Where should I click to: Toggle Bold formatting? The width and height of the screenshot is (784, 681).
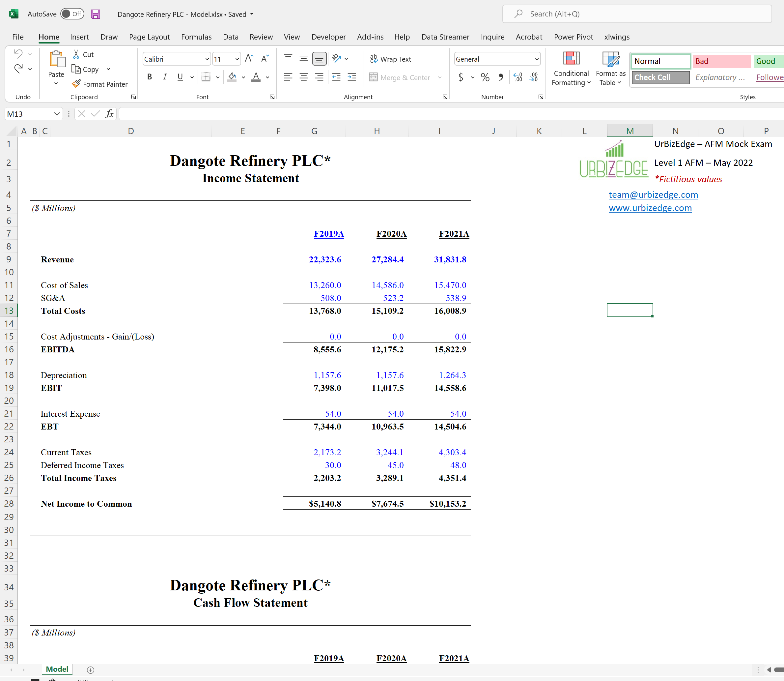(149, 77)
